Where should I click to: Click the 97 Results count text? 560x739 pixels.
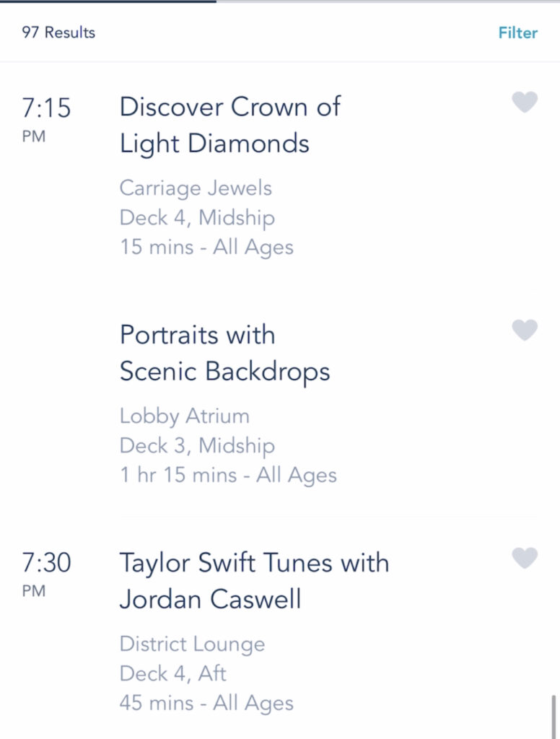click(x=58, y=32)
